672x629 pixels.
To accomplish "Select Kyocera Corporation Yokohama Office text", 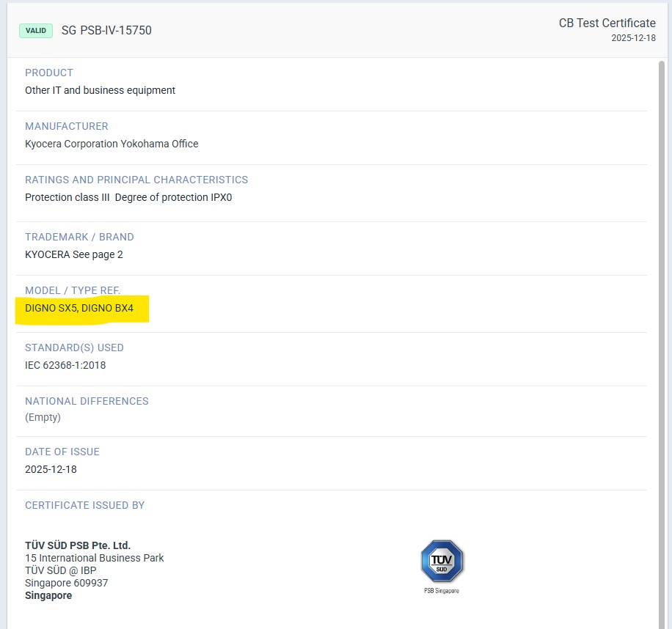I will (x=112, y=144).
